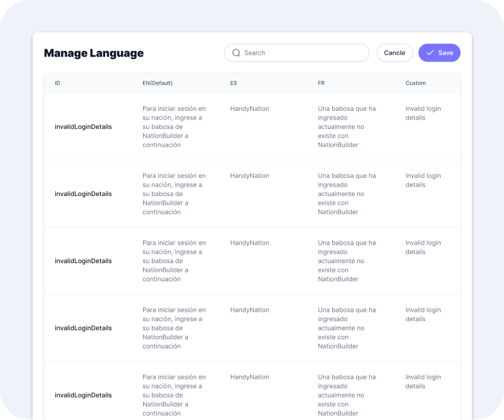Click third row Custom 'Invalid login details'
The image size is (504, 420).
click(423, 248)
